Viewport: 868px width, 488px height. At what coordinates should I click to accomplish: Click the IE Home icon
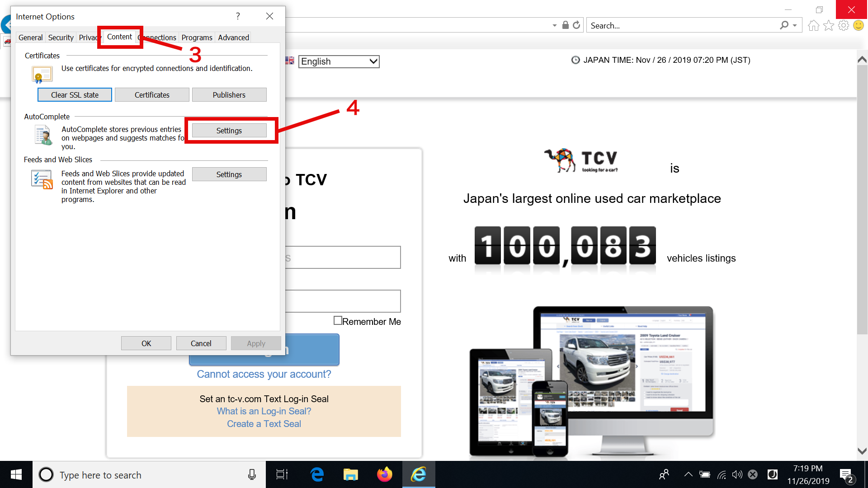pos(813,25)
